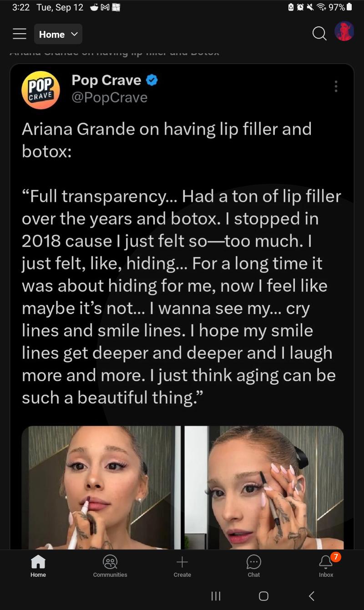
Task: Open your profile avatar menu
Action: (x=344, y=31)
